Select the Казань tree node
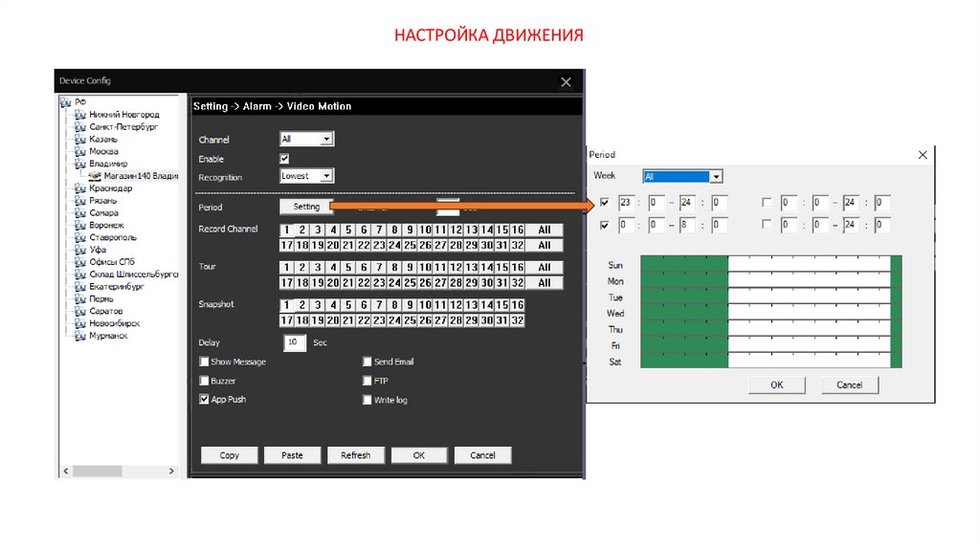Viewport: 980px width, 549px height. [x=103, y=140]
